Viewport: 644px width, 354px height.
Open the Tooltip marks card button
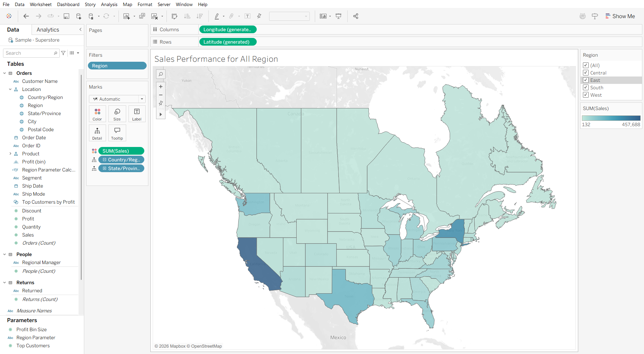tap(117, 133)
